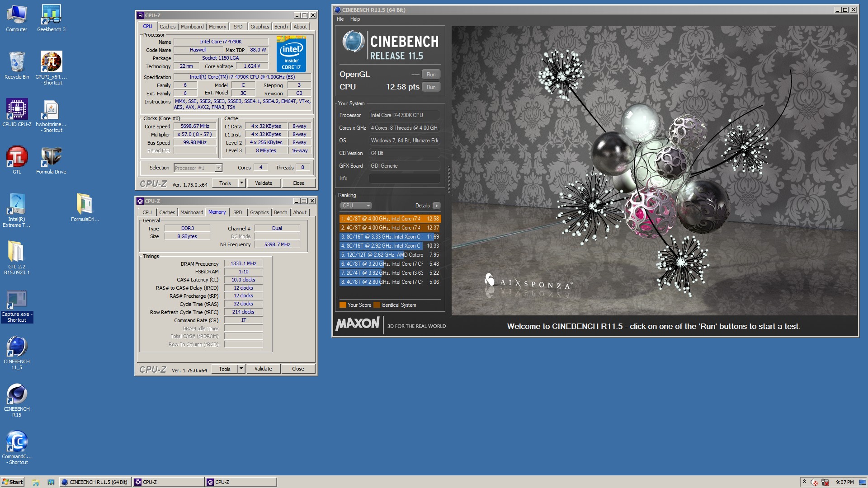Click the red shield tray icon

814,482
